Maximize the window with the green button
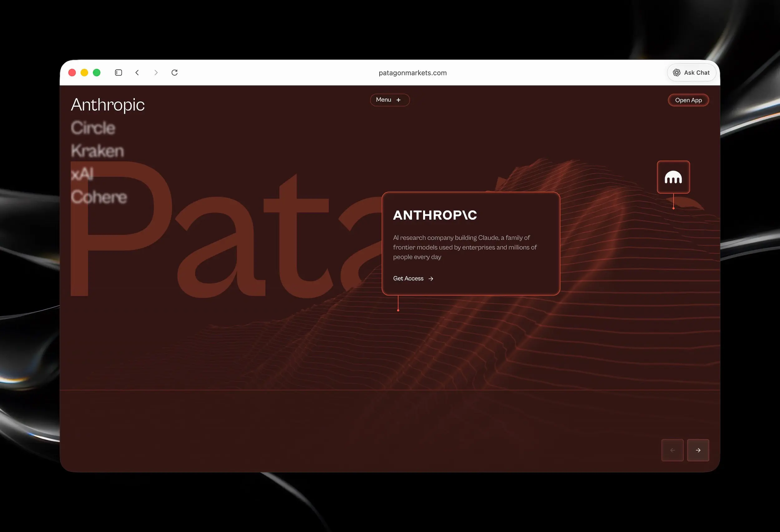The image size is (780, 532). pyautogui.click(x=97, y=72)
